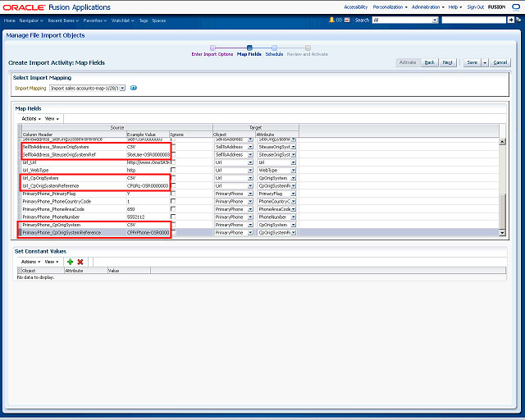Click the Map Fields train step icon
525x420 pixels.
(249, 48)
